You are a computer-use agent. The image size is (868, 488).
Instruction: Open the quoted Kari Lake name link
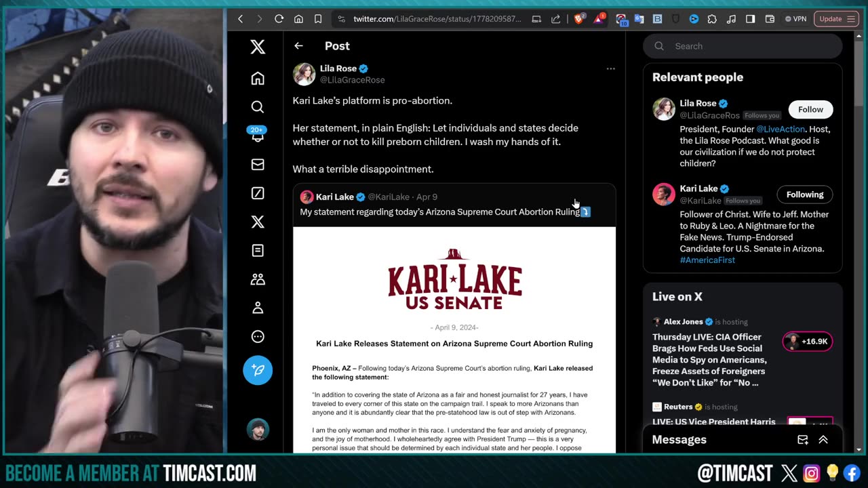335,197
